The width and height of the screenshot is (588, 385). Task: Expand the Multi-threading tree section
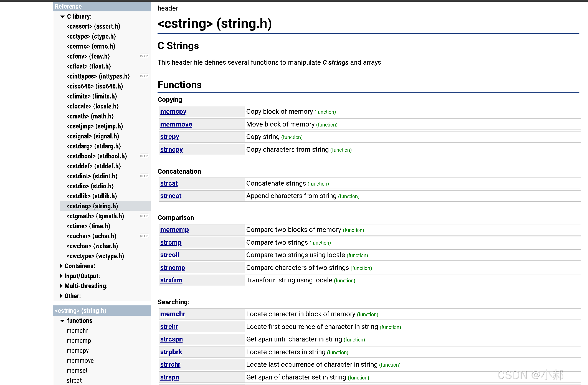click(61, 286)
